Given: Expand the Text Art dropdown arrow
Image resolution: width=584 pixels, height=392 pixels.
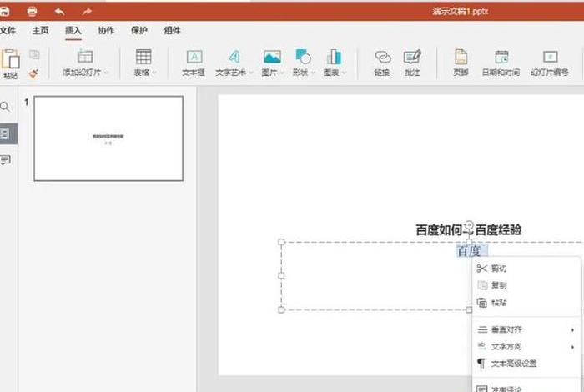Looking at the screenshot, I should 251,73.
